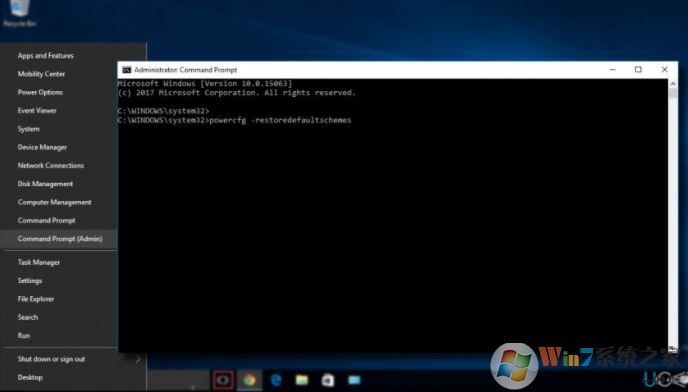Select the Run menu entry
The image size is (688, 392).
click(x=24, y=335)
